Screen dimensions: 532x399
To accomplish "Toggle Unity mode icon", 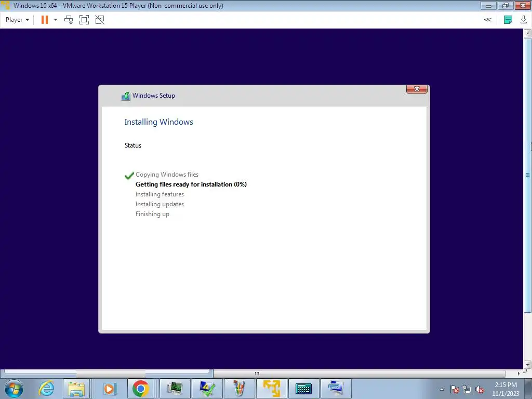I will (100, 20).
